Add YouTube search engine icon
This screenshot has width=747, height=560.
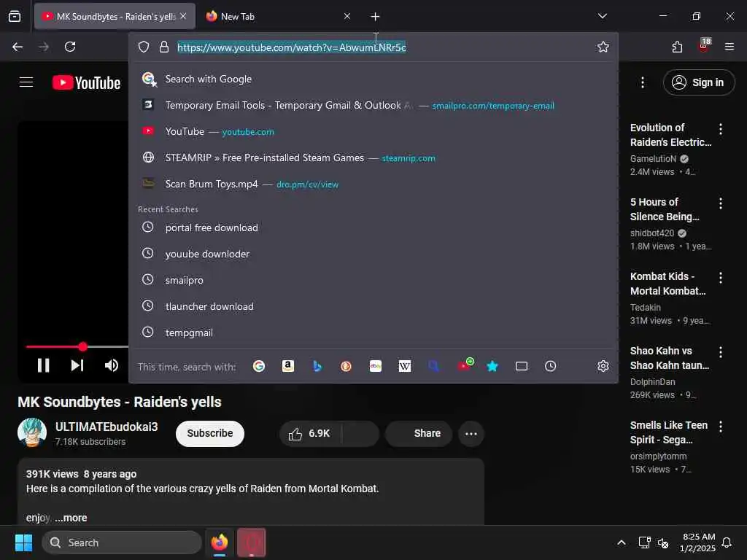coord(465,365)
